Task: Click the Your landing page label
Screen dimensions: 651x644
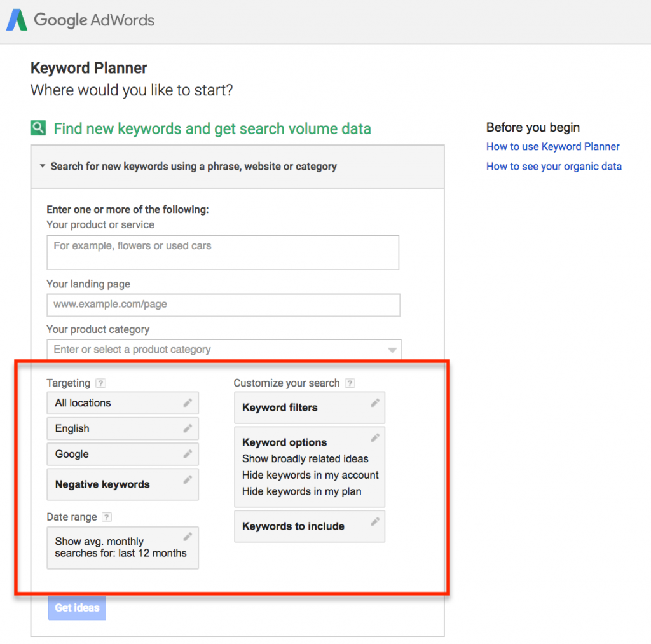Action: pyautogui.click(x=88, y=284)
